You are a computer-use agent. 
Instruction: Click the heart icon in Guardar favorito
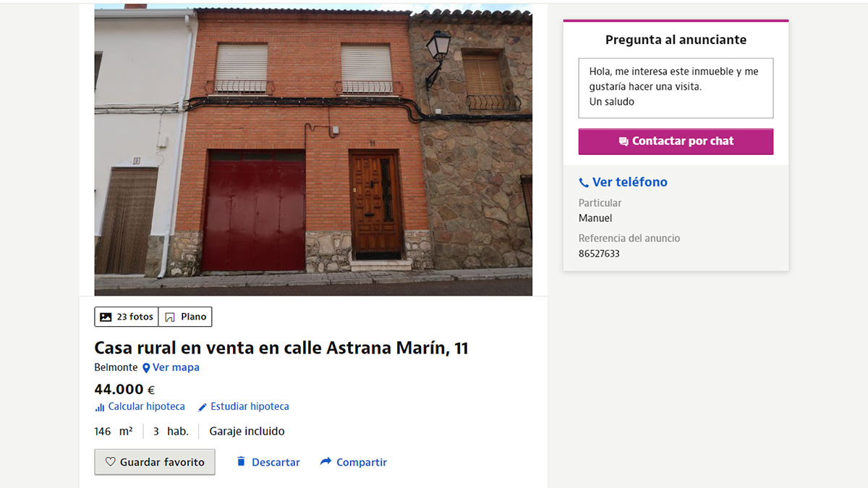click(x=111, y=461)
